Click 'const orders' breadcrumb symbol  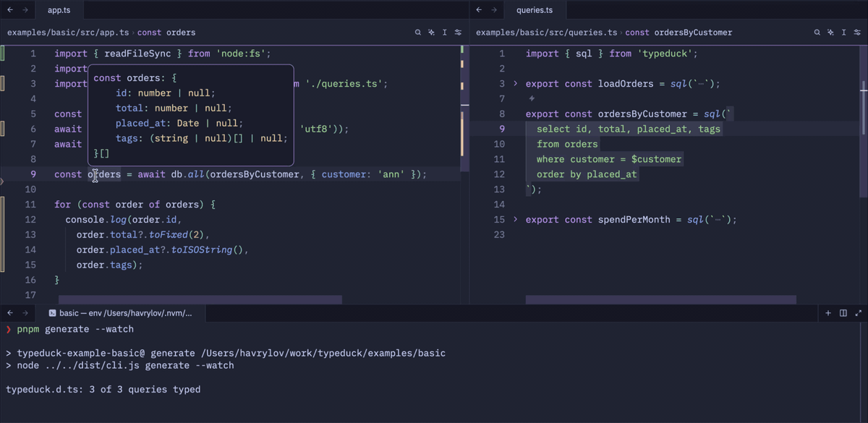click(166, 33)
